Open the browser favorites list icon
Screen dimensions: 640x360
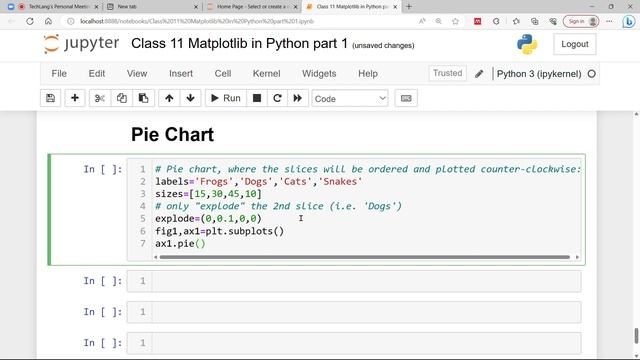pyautogui.click(x=516, y=21)
